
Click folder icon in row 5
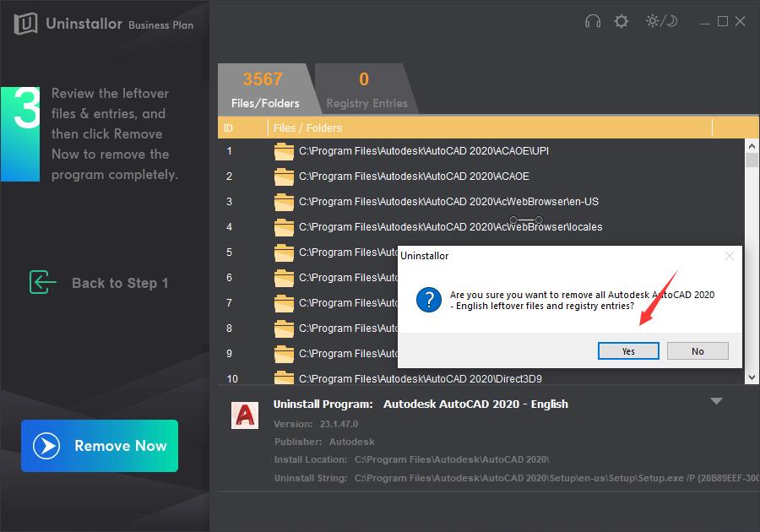point(284,252)
